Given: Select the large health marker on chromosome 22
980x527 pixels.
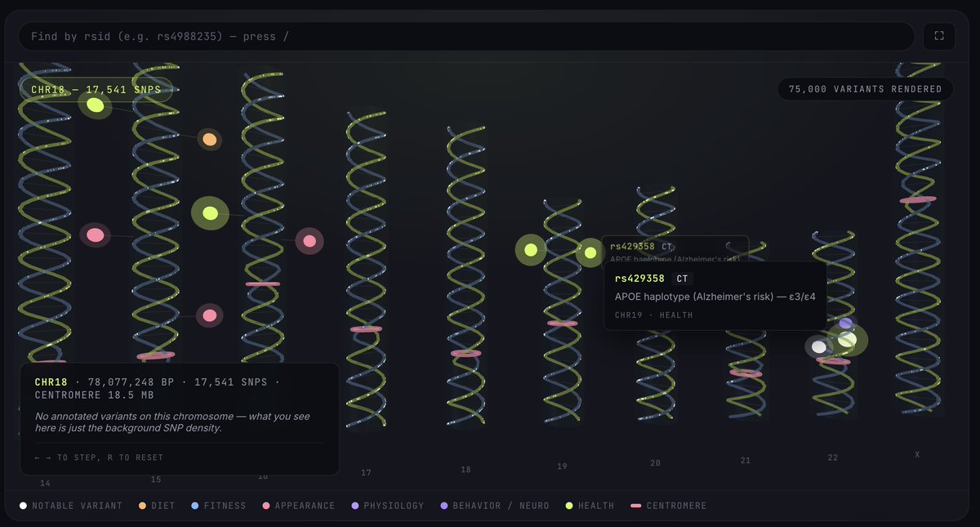Looking at the screenshot, I should [848, 339].
